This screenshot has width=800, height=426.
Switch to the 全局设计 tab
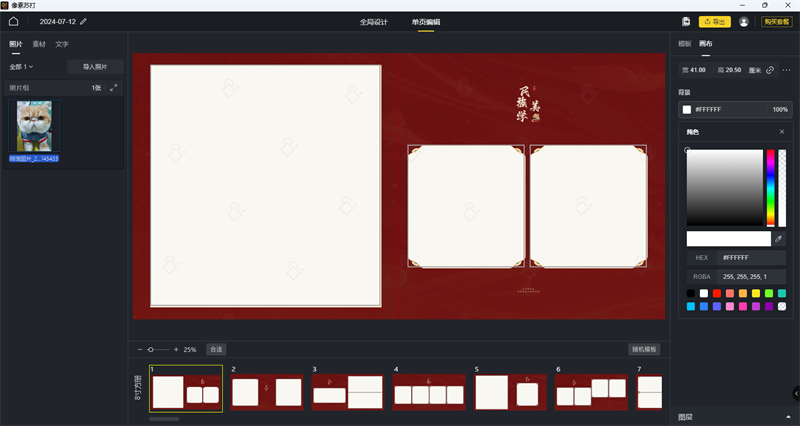373,22
